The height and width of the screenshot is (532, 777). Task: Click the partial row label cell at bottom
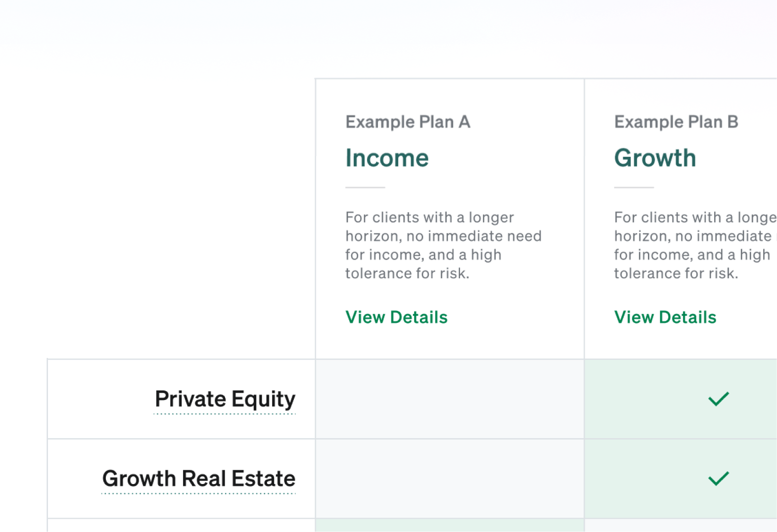point(181,526)
